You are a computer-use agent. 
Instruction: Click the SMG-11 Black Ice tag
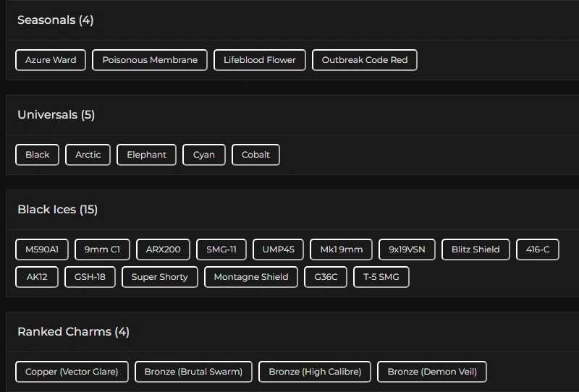coord(221,250)
